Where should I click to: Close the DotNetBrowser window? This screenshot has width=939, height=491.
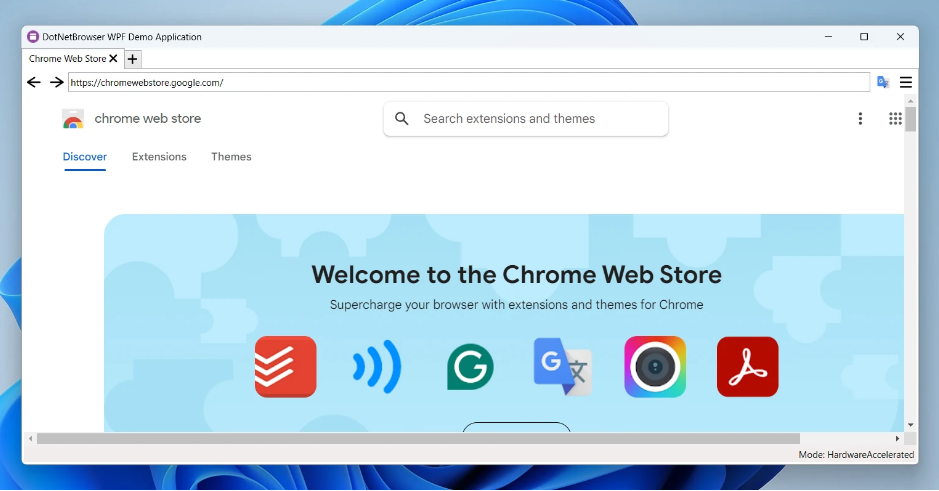pos(900,37)
